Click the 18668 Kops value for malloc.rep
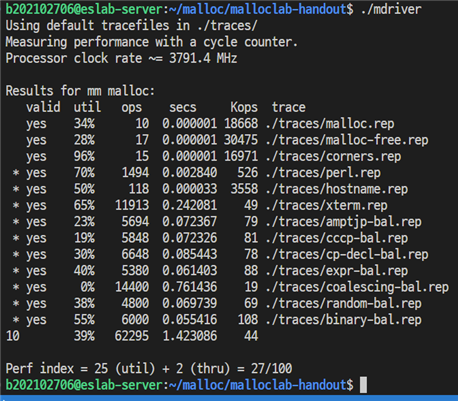The height and width of the screenshot is (401, 458). tap(241, 124)
